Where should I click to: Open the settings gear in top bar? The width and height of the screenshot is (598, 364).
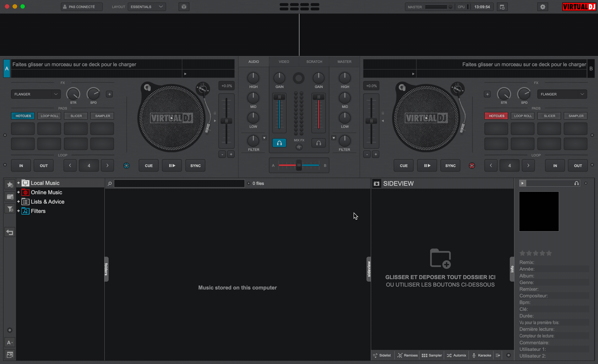click(x=543, y=7)
